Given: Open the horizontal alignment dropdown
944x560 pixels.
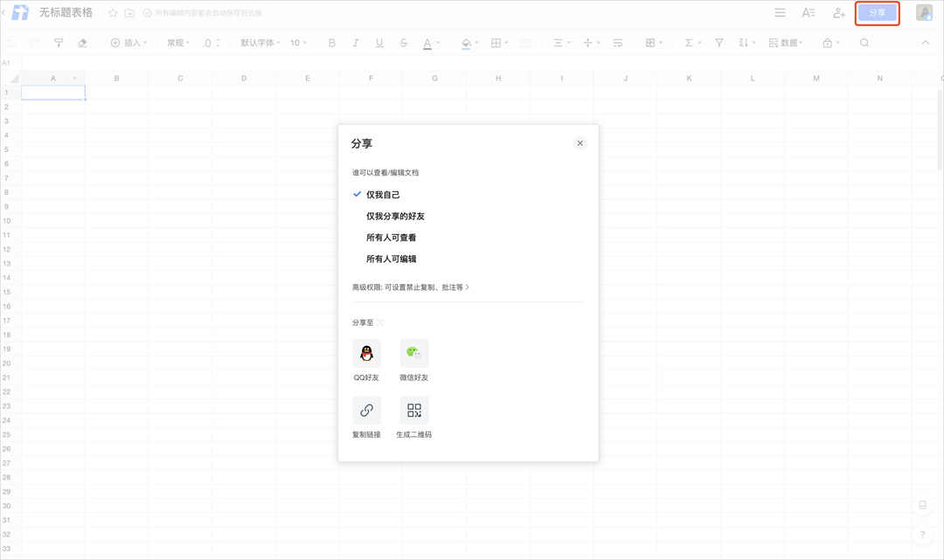Looking at the screenshot, I should (x=562, y=43).
